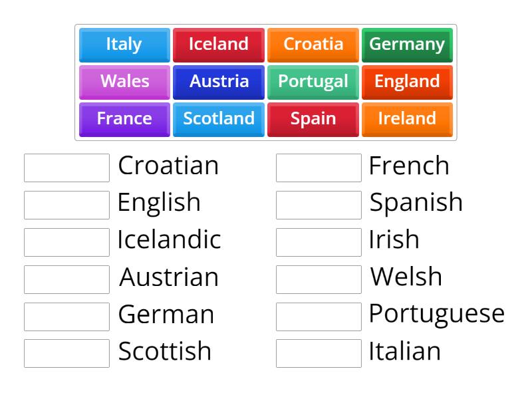Click the Wales tile
The height and width of the screenshot is (399, 532).
point(124,82)
